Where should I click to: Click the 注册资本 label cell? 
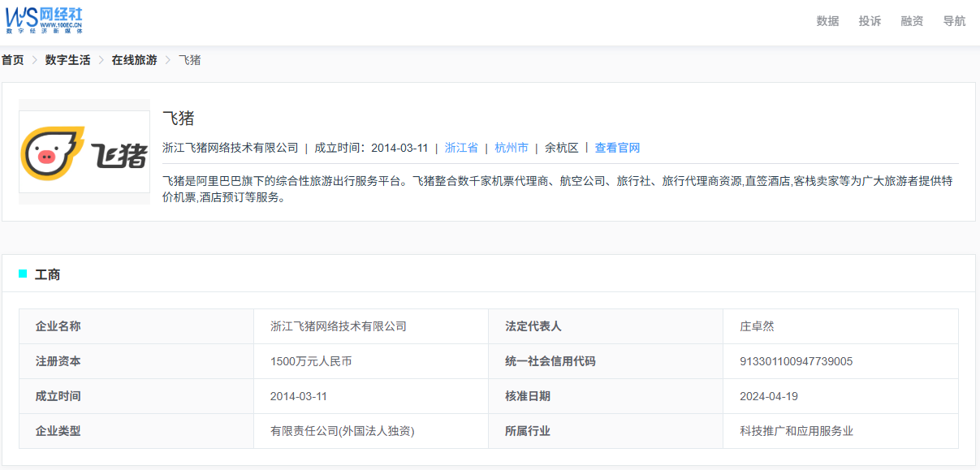pos(136,361)
